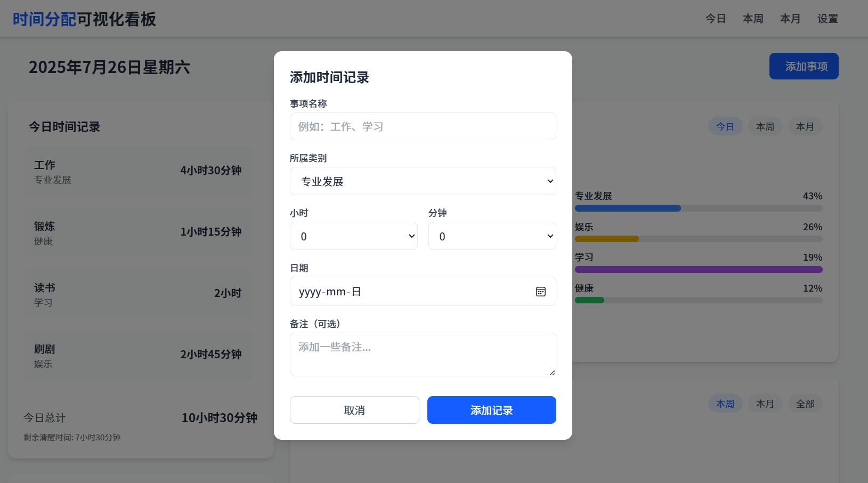The height and width of the screenshot is (483, 868).
Task: Click the 专业发展 blue progress bar
Action: [628, 208]
